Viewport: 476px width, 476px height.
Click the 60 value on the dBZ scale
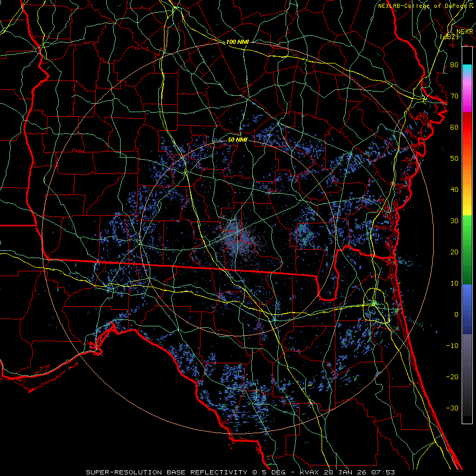point(454,127)
